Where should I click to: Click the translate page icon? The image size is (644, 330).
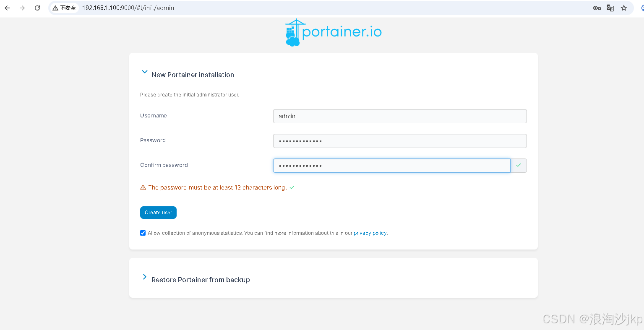pos(610,8)
